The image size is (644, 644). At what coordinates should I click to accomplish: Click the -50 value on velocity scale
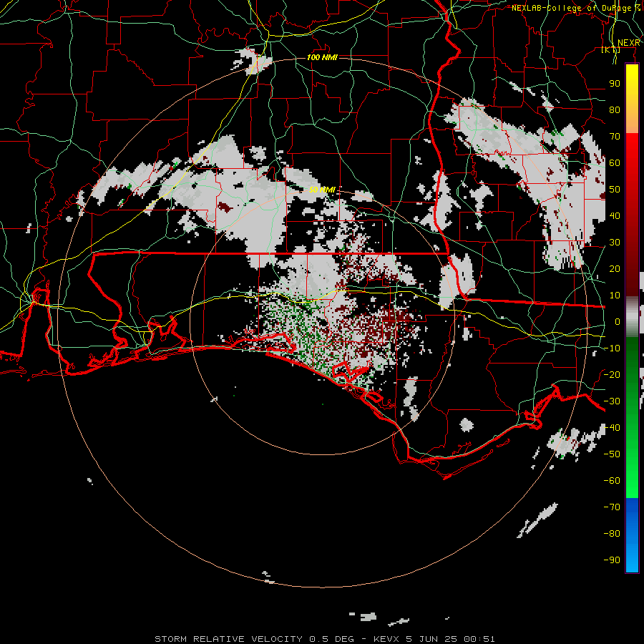tap(612, 454)
